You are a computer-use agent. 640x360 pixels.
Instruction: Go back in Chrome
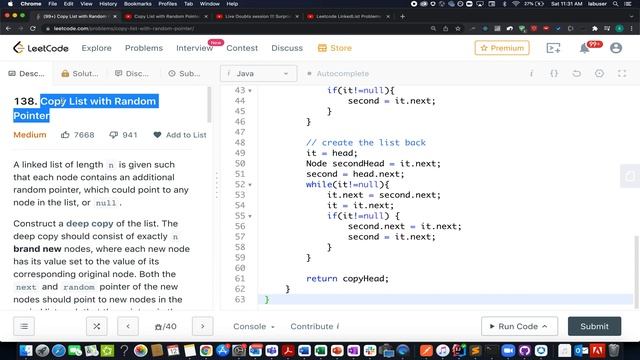tap(8, 29)
